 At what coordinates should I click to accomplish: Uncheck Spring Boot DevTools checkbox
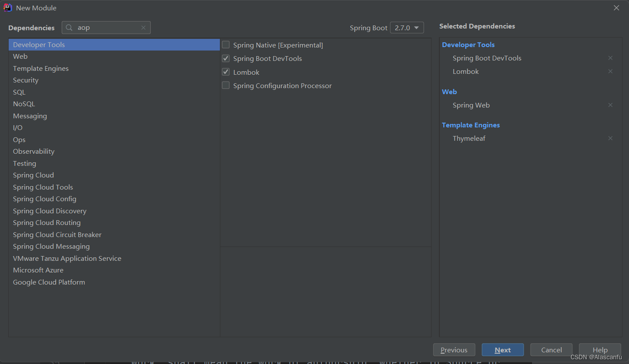[x=226, y=58]
